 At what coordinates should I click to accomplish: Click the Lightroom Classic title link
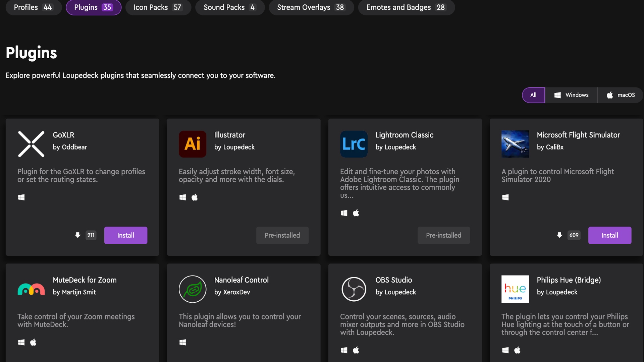(404, 135)
